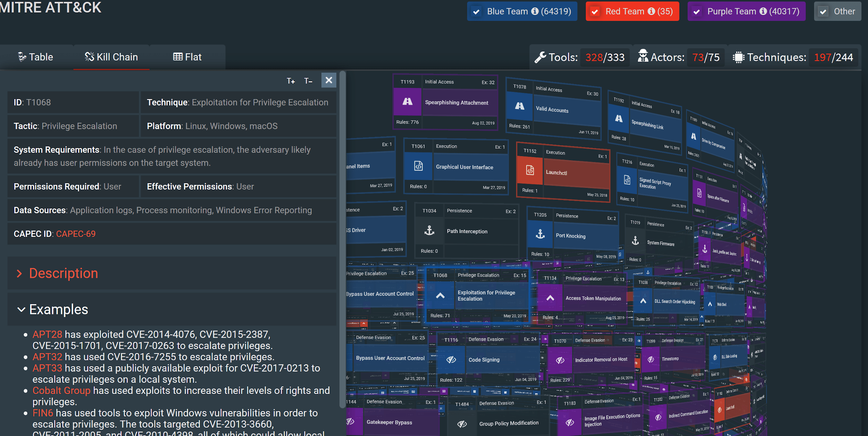The width and height of the screenshot is (868, 436).
Task: Toggle the Red Team checkbox
Action: 595,12
